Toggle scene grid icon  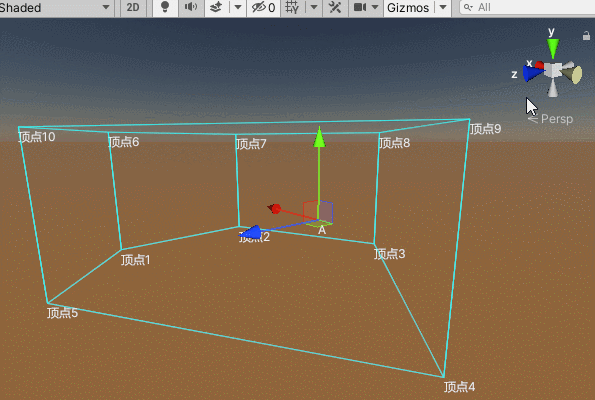pyautogui.click(x=292, y=7)
